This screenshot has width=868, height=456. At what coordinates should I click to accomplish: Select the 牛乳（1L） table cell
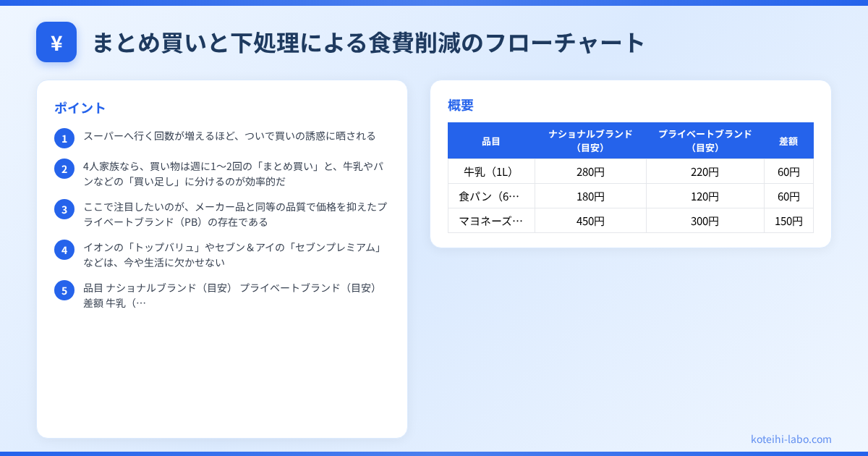[491, 172]
